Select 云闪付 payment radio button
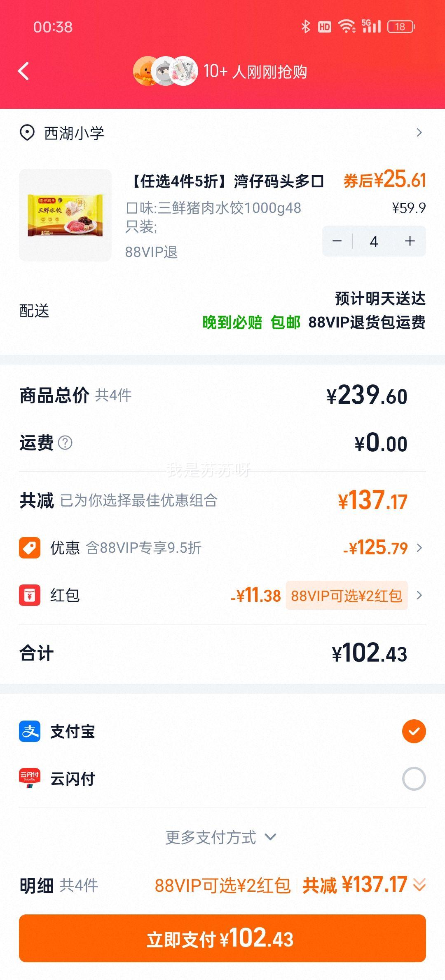This screenshot has height=980, width=445. coord(414,779)
